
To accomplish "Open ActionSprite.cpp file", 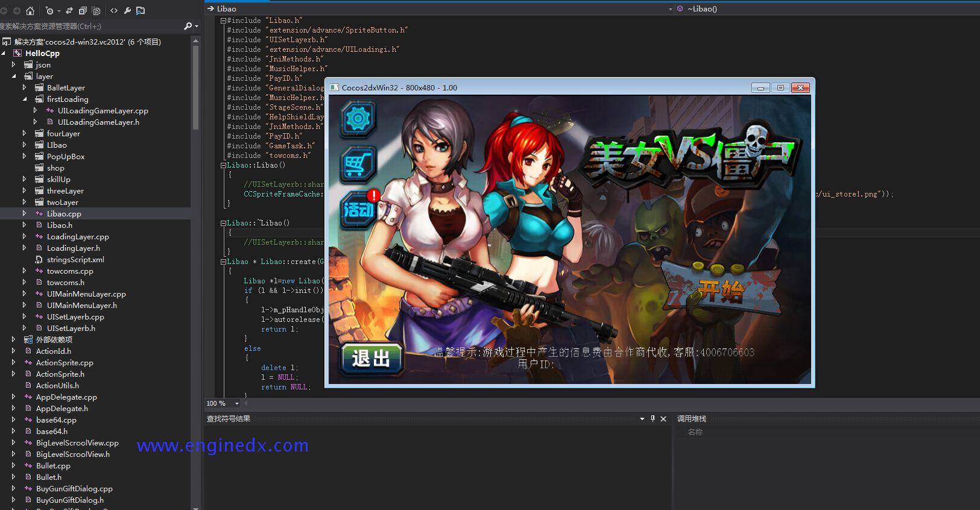I will (65, 362).
